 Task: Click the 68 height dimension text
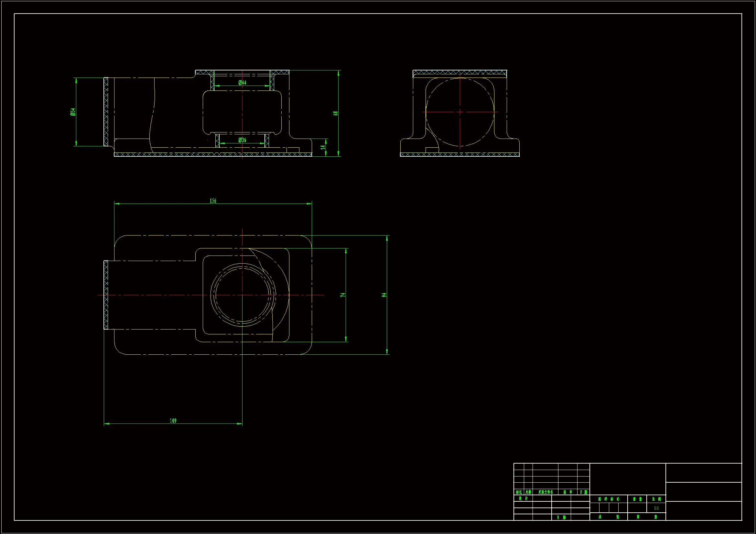click(x=336, y=113)
